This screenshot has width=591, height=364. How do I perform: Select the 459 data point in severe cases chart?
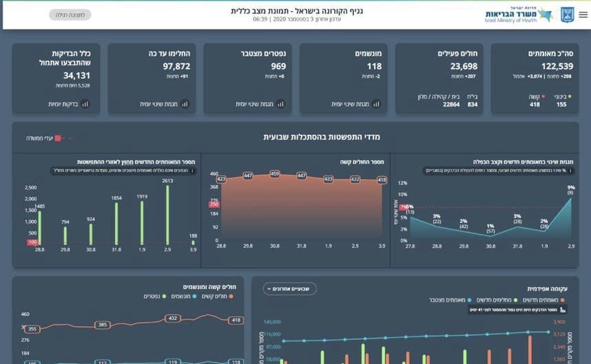click(x=275, y=174)
